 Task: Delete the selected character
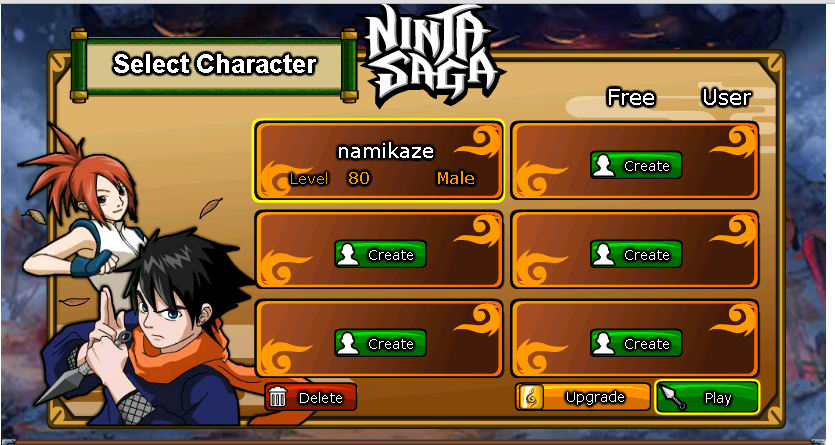point(310,397)
